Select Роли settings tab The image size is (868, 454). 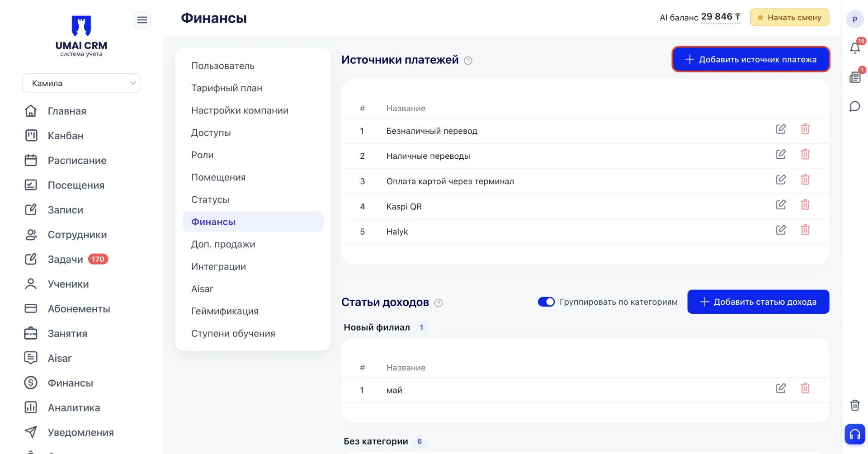coord(253,155)
